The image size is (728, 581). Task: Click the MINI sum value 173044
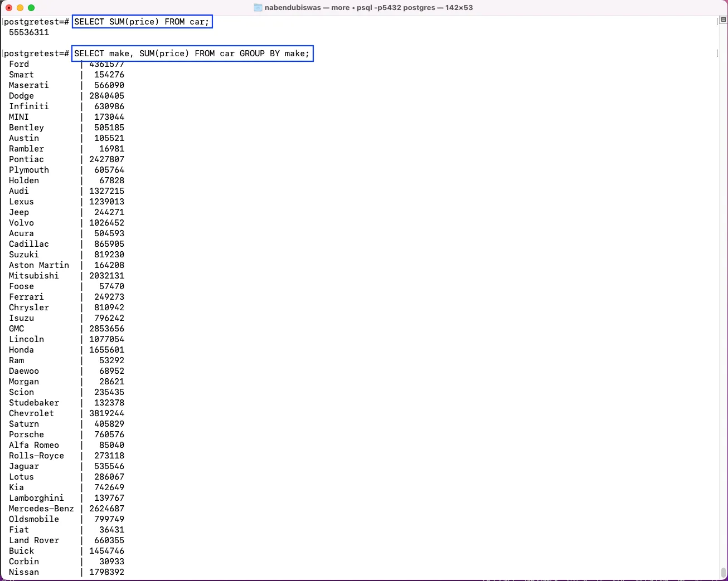[109, 117]
